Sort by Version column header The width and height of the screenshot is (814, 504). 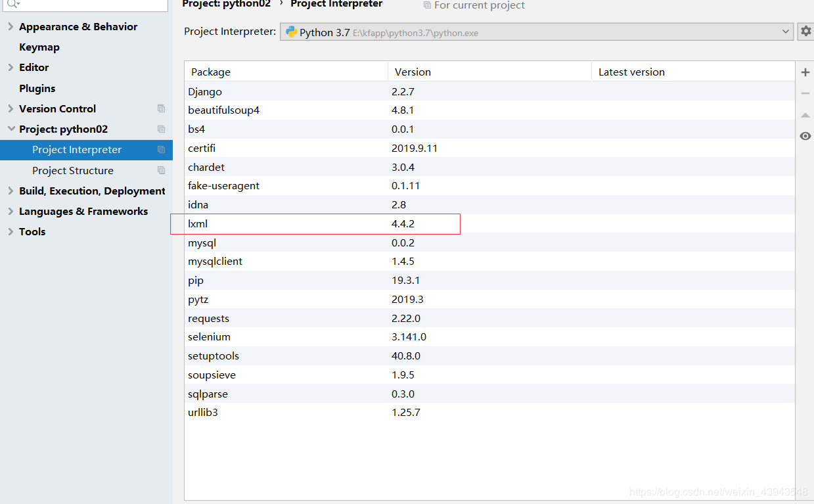(x=489, y=72)
